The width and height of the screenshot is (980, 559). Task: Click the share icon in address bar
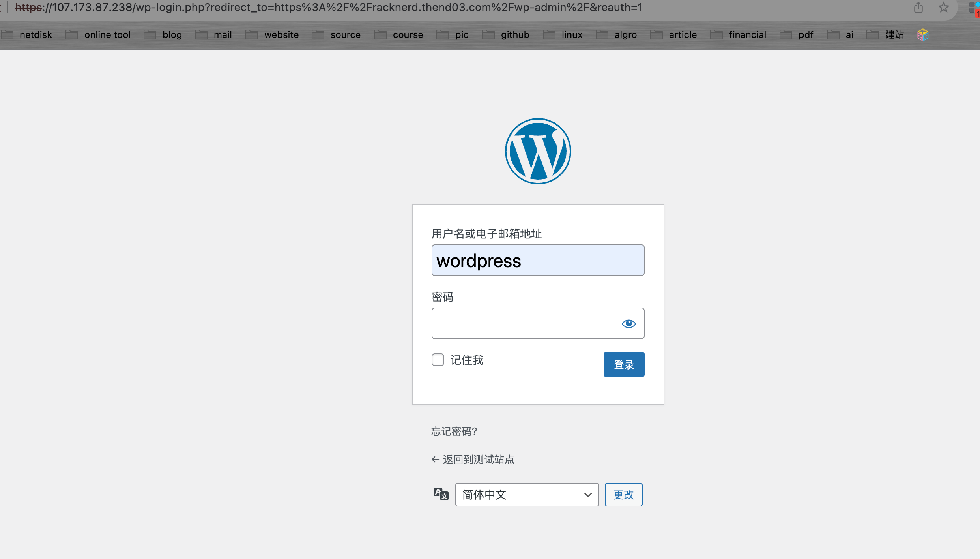(x=918, y=8)
